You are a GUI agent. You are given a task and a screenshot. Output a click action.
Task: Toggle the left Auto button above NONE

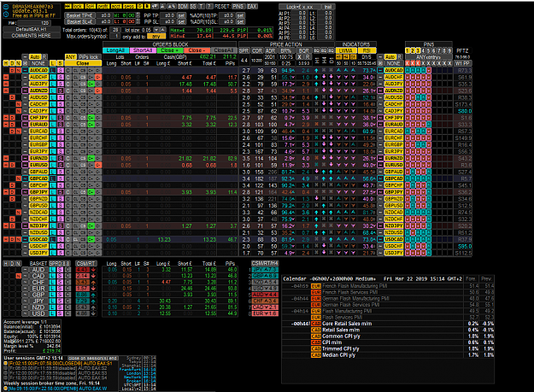[35, 57]
